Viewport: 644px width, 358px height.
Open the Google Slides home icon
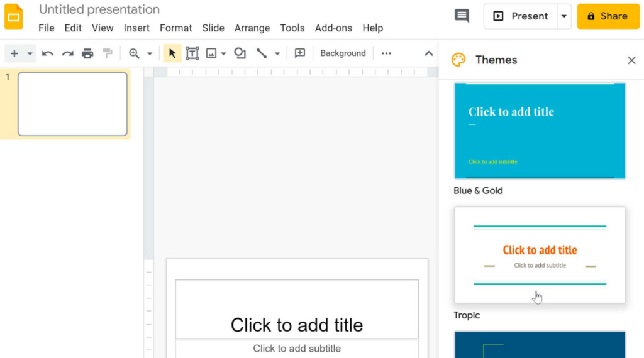[14, 16]
